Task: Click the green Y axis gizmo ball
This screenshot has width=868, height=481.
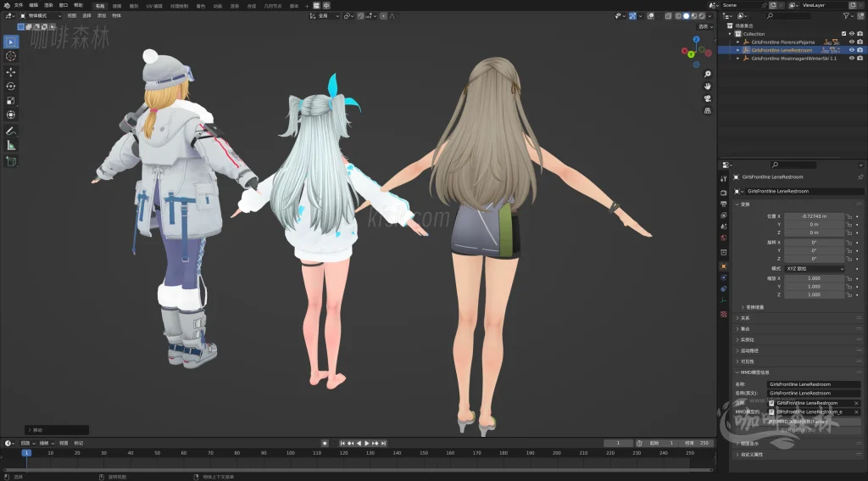Action: tap(691, 54)
